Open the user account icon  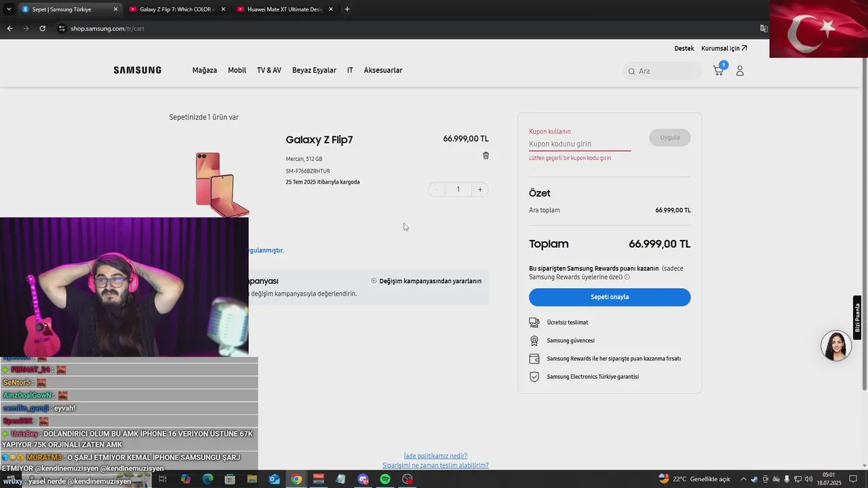click(740, 70)
